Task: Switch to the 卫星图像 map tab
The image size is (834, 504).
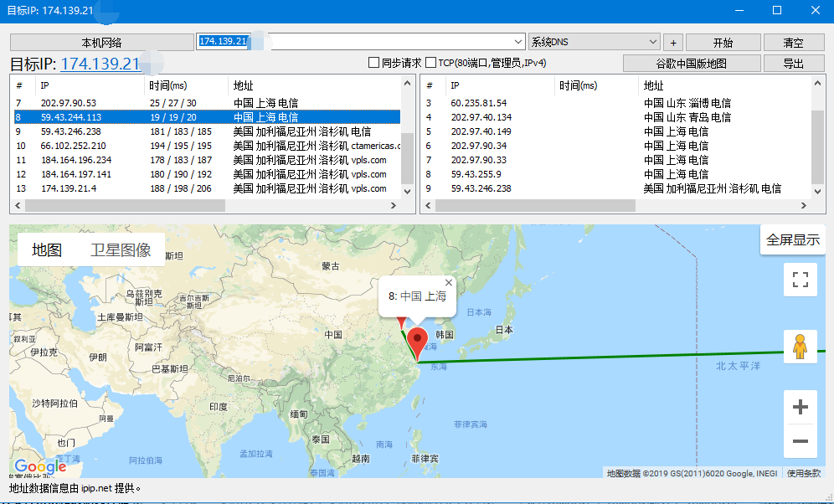Action: 121,249
